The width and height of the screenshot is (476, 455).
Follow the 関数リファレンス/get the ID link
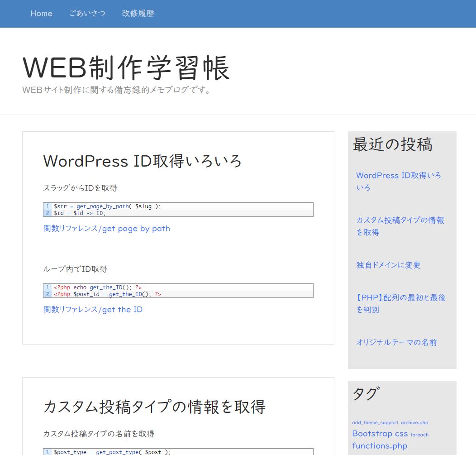tap(93, 310)
